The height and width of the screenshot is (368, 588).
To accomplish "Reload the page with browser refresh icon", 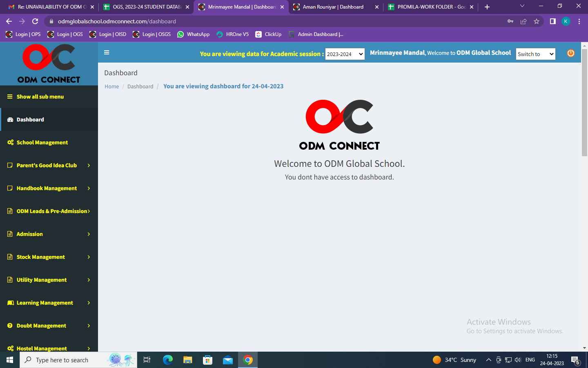I will (35, 21).
